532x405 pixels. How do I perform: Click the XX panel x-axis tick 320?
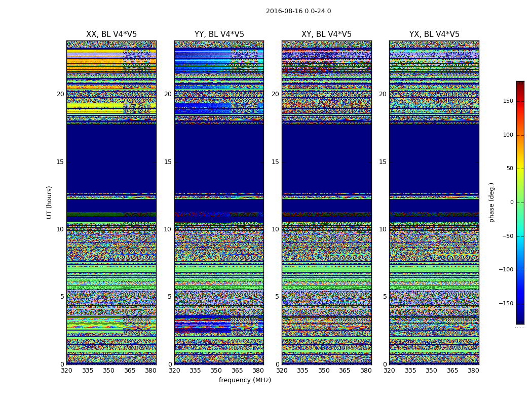(x=66, y=371)
